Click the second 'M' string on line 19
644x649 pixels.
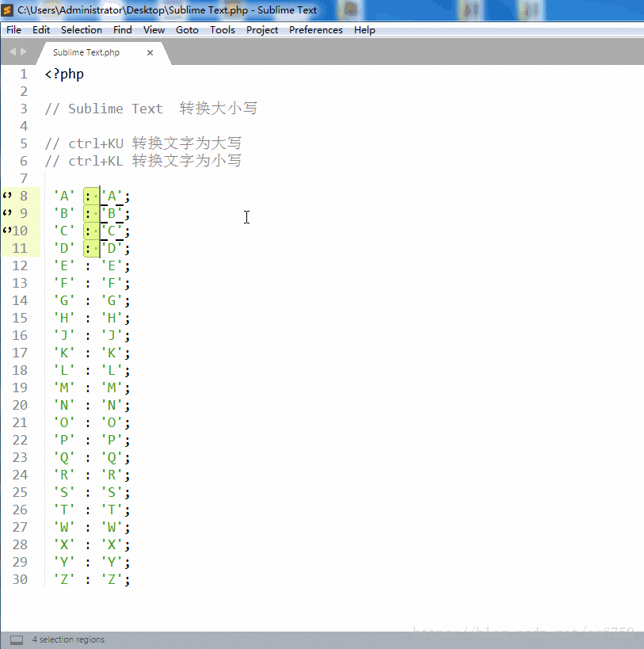112,387
